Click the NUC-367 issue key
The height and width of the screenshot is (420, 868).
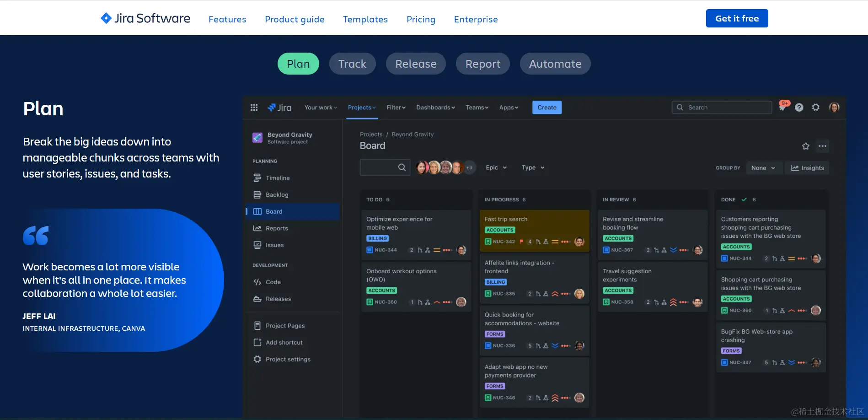[622, 250]
